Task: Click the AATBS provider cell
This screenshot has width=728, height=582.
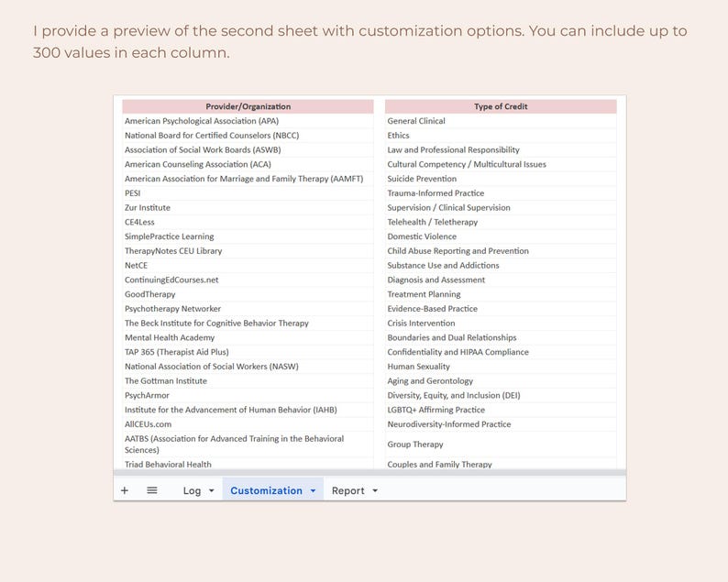Action: (248, 445)
